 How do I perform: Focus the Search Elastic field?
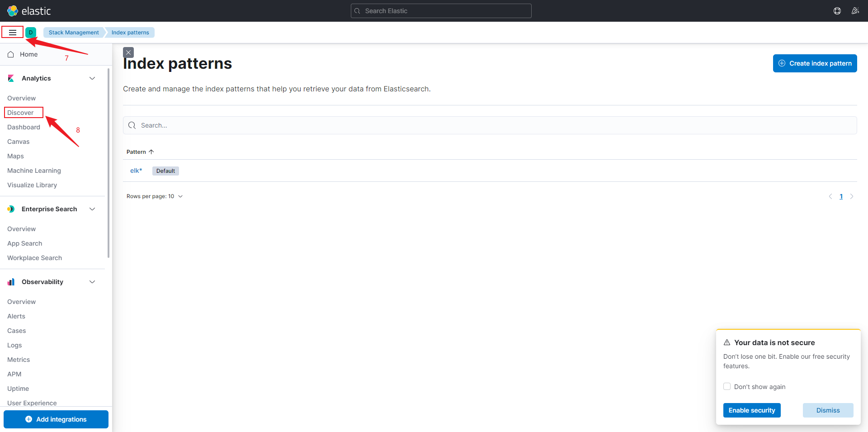click(441, 11)
